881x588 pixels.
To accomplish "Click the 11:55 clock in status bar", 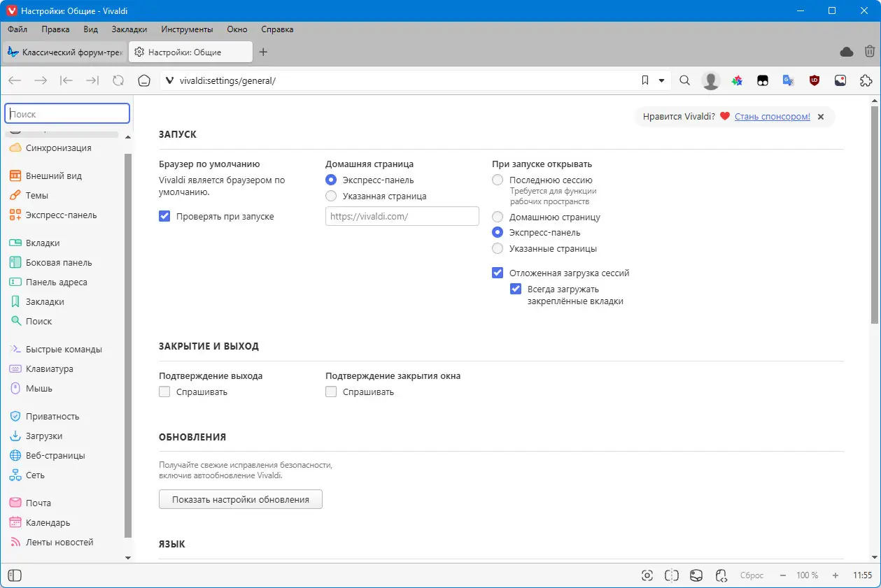I will pos(863,575).
